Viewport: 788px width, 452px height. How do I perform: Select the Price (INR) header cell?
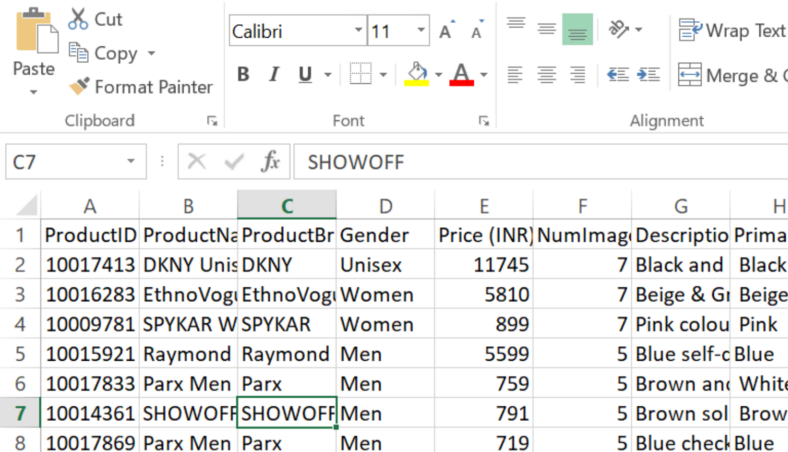[484, 235]
